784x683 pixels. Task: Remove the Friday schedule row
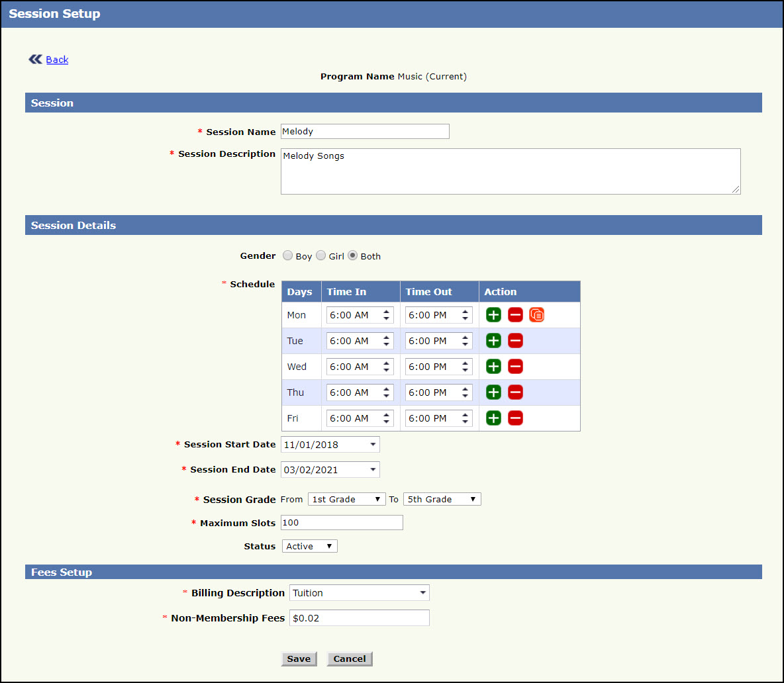coord(515,418)
